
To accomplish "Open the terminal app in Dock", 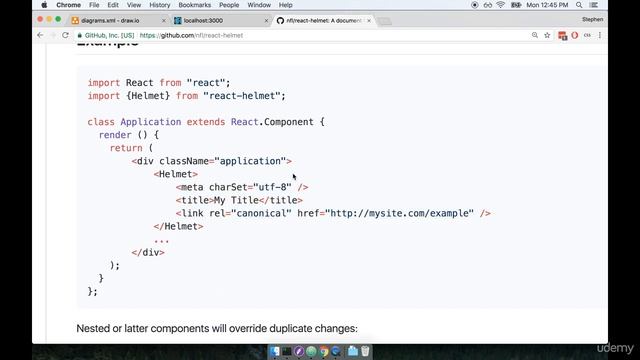I will [287, 351].
